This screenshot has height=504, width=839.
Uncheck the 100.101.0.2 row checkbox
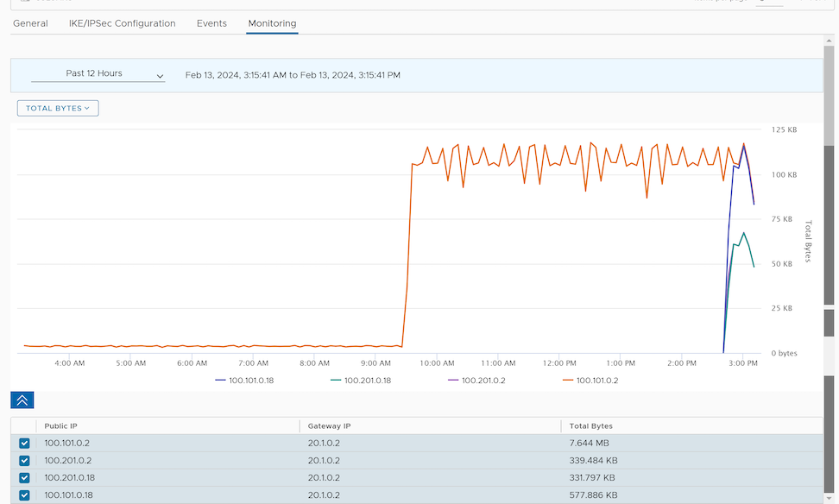pos(24,443)
